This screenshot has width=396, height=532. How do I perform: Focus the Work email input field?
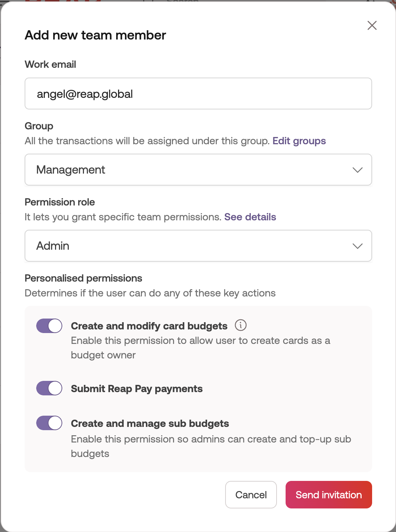tap(198, 93)
